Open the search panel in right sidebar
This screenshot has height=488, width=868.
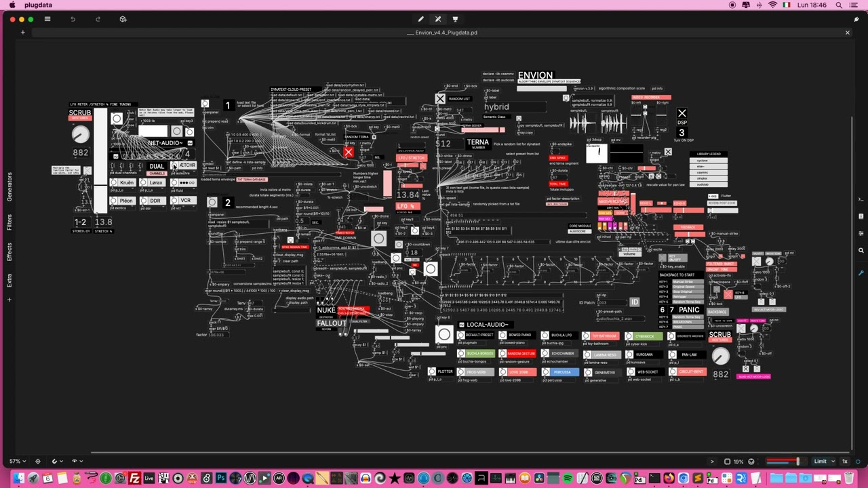861,250
